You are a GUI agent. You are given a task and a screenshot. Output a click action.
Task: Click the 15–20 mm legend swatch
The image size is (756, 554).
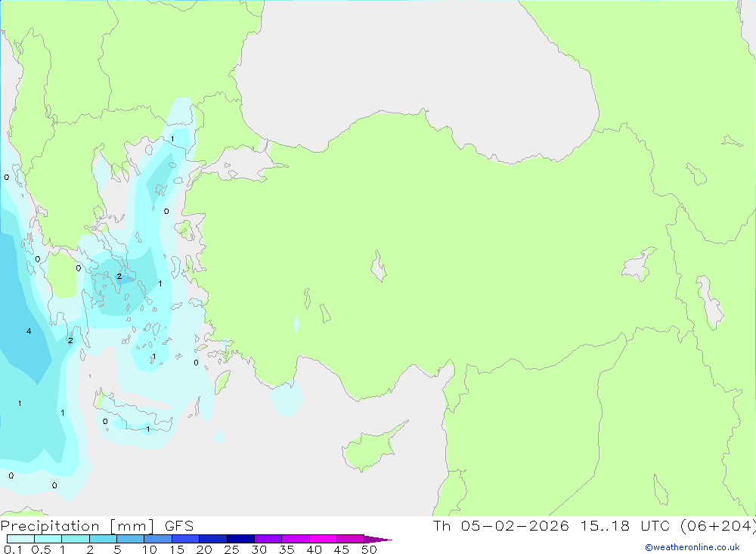click(185, 539)
